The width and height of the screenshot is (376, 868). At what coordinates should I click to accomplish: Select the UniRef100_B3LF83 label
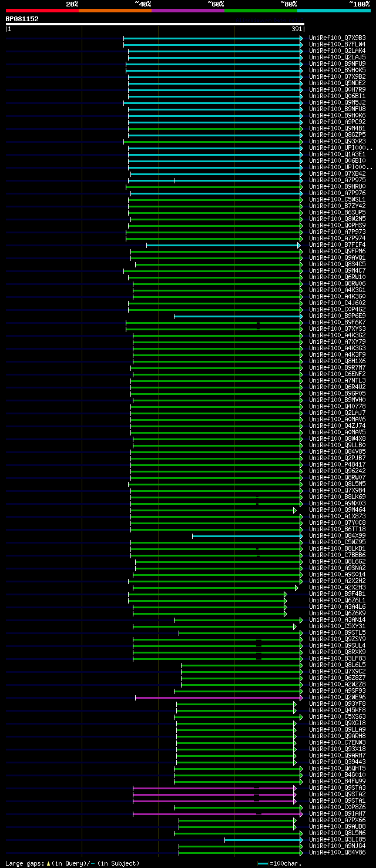point(337,658)
